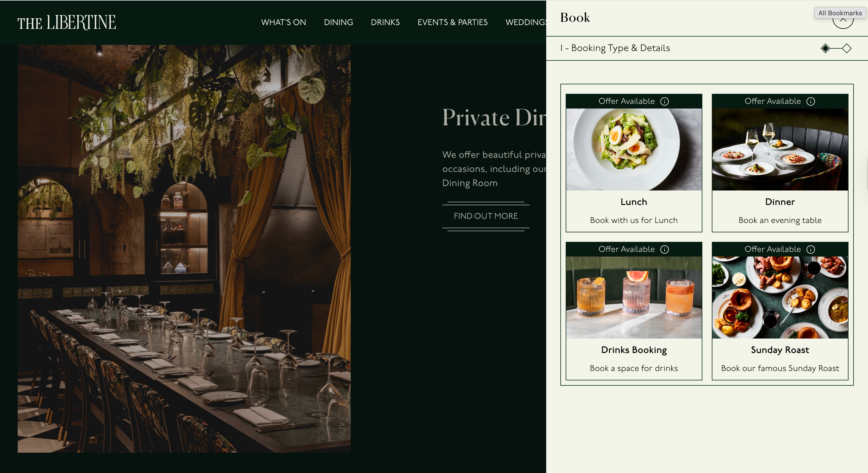Select the Drinks Booking cocktails image
868x473 pixels.
click(634, 297)
